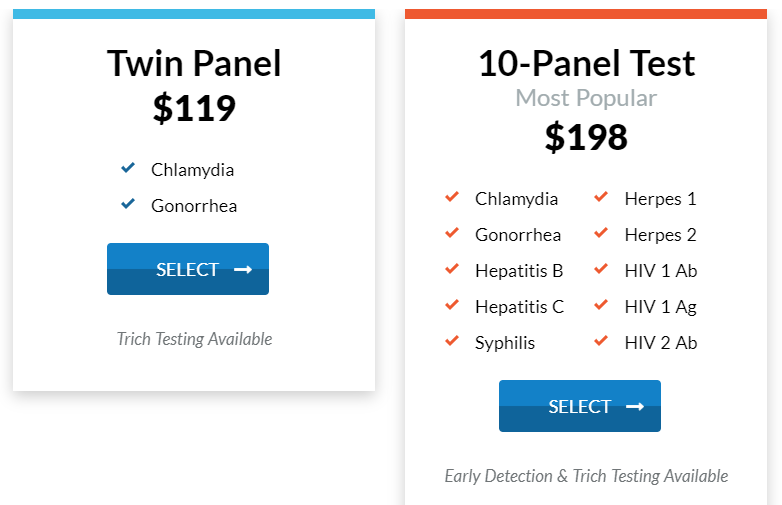
Task: Click the Twin Panel SELECT button
Action: 187,269
